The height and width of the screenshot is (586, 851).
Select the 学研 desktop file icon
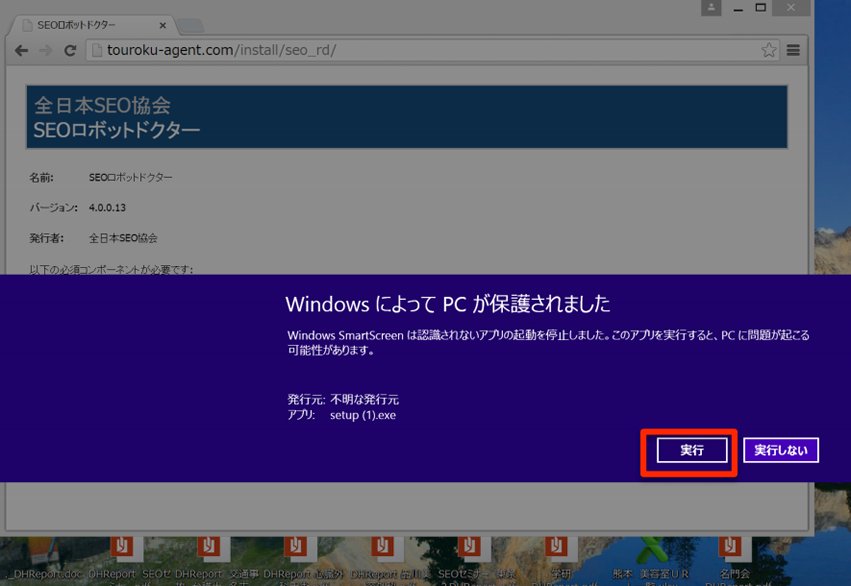561,560
